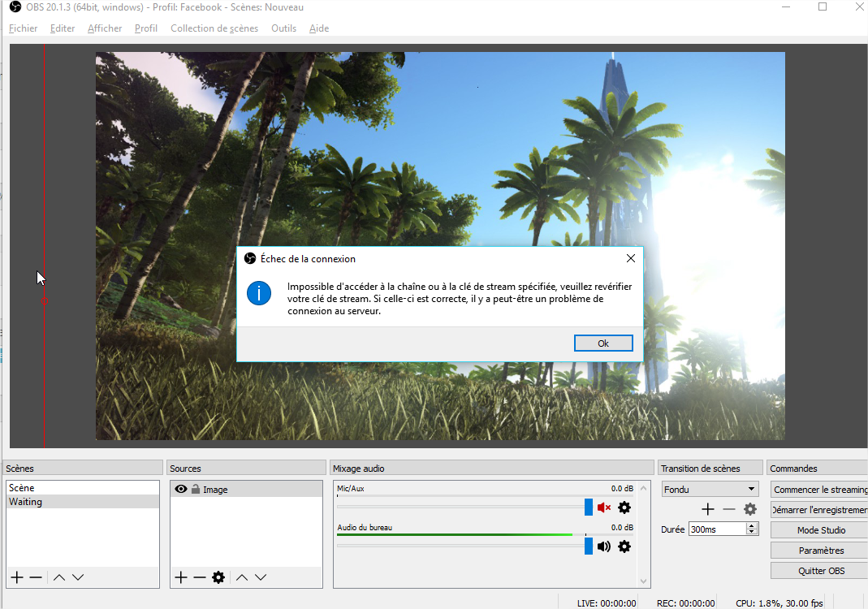868x609 pixels.
Task: Move scene down in Scènes panel
Action: (x=78, y=577)
